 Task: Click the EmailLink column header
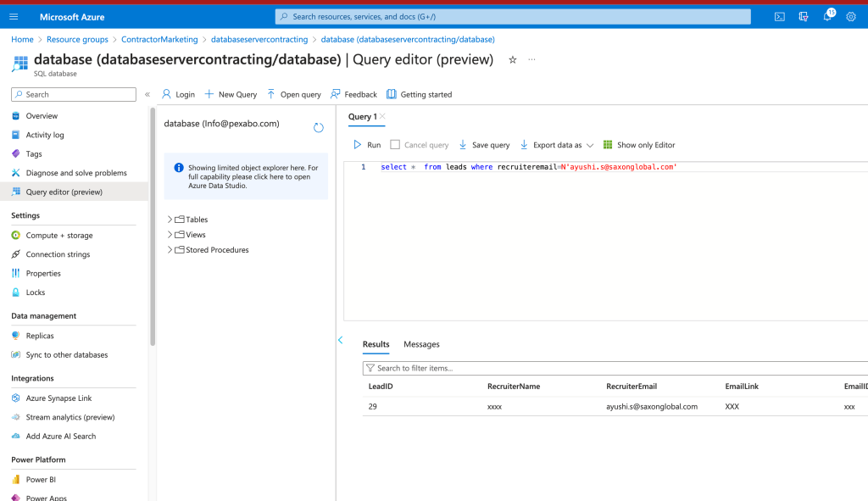(742, 386)
